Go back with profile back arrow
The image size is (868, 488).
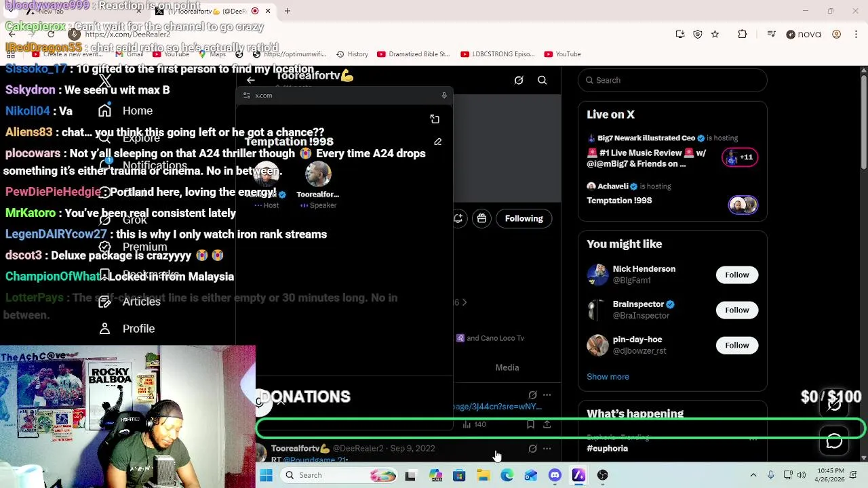pyautogui.click(x=250, y=80)
